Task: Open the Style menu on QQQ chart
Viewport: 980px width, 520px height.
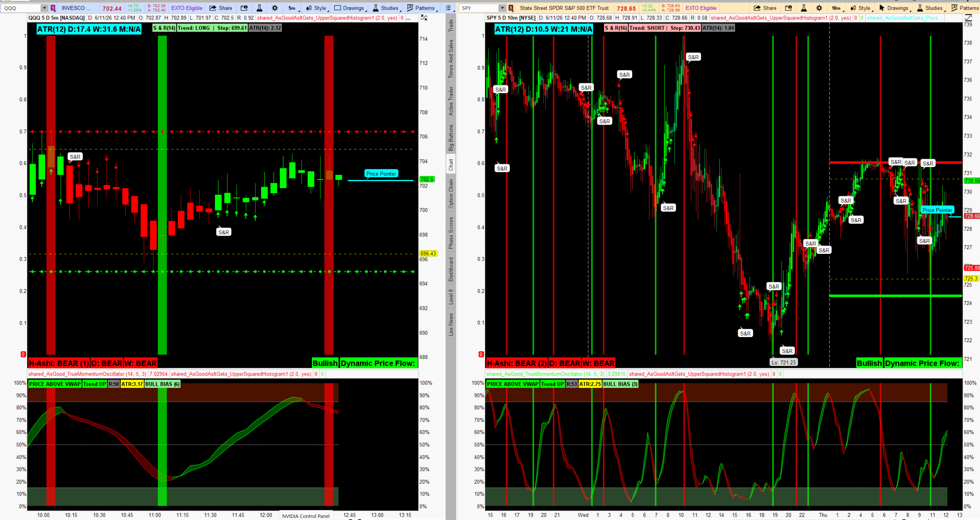Action: coord(316,8)
